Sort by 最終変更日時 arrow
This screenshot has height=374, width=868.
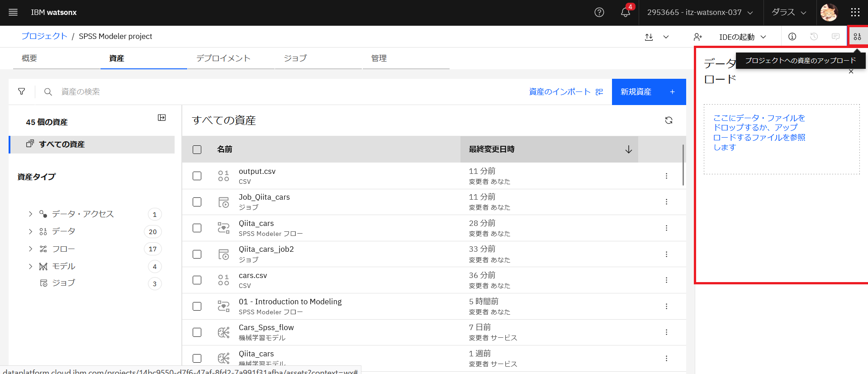coord(628,149)
